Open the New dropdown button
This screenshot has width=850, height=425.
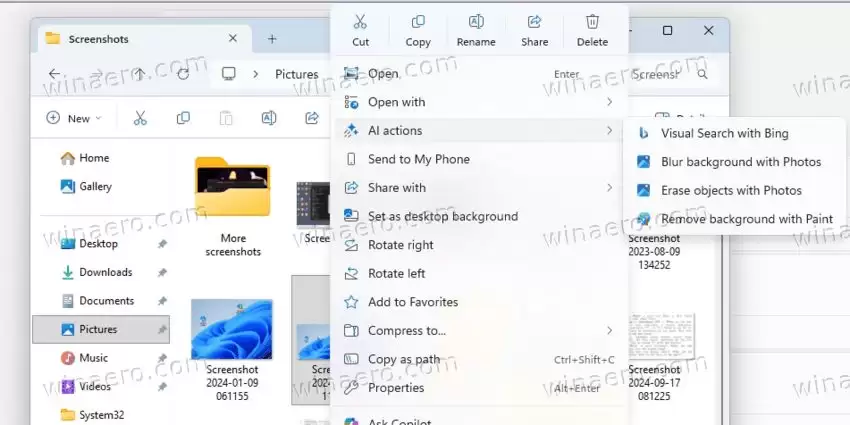point(74,118)
